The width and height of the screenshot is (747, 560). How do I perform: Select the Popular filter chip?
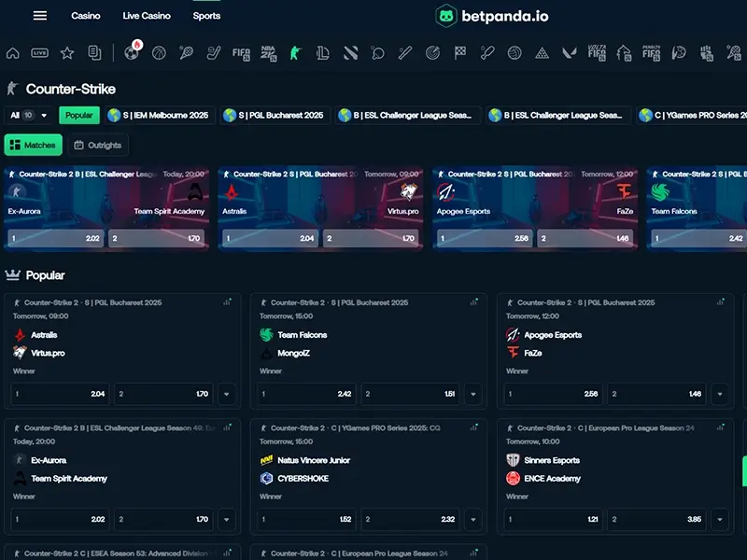pos(79,115)
